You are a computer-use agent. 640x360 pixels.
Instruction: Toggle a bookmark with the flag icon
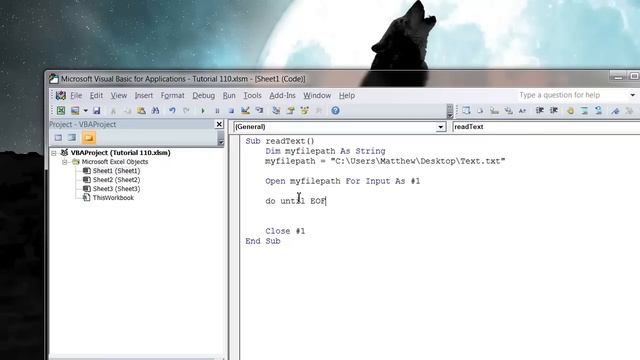click(x=616, y=111)
